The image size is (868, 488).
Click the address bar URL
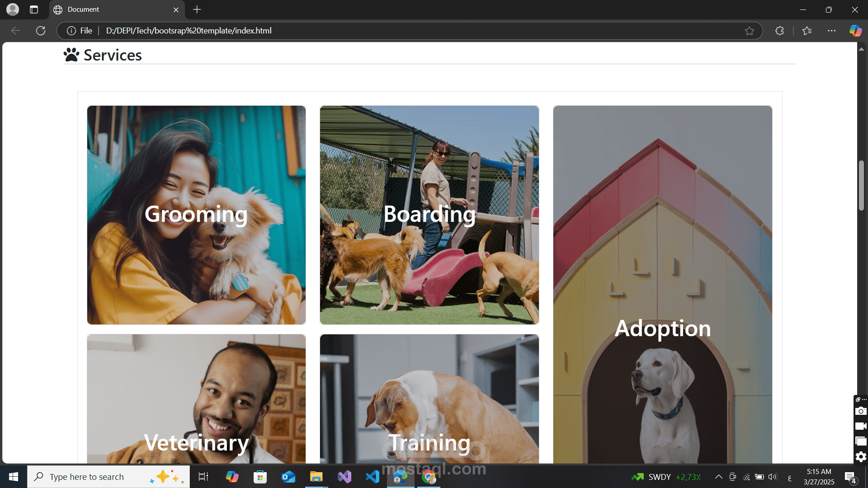189,31
